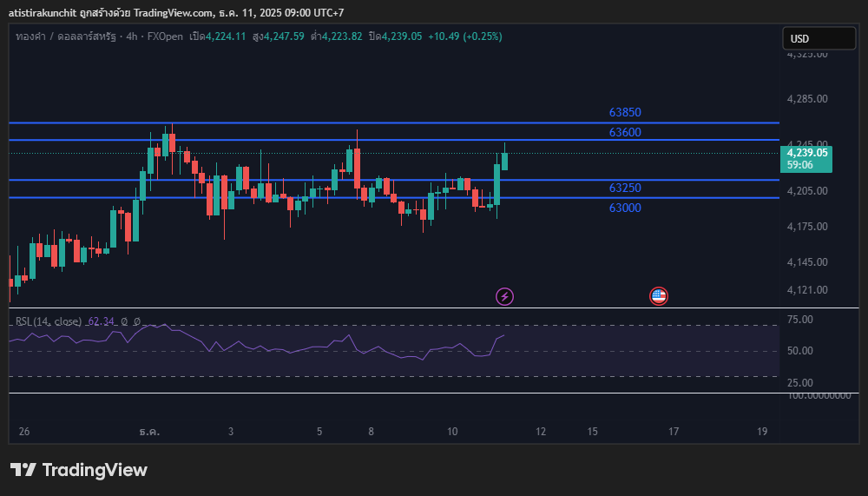Click date 10 on the time axis
Image resolution: width=868 pixels, height=496 pixels.
[x=452, y=432]
